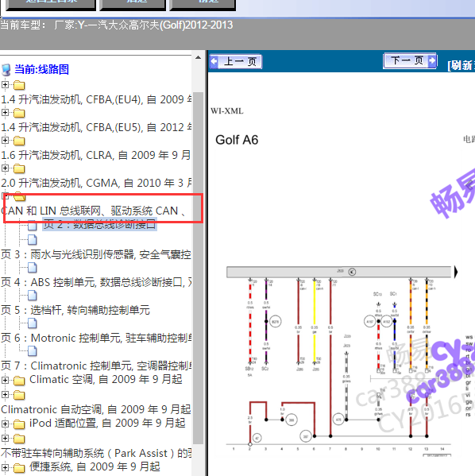Image resolution: width=475 pixels, height=476 pixels.
Task: Open 页 7：Climatronic 控制单元 page
Action: [96, 366]
